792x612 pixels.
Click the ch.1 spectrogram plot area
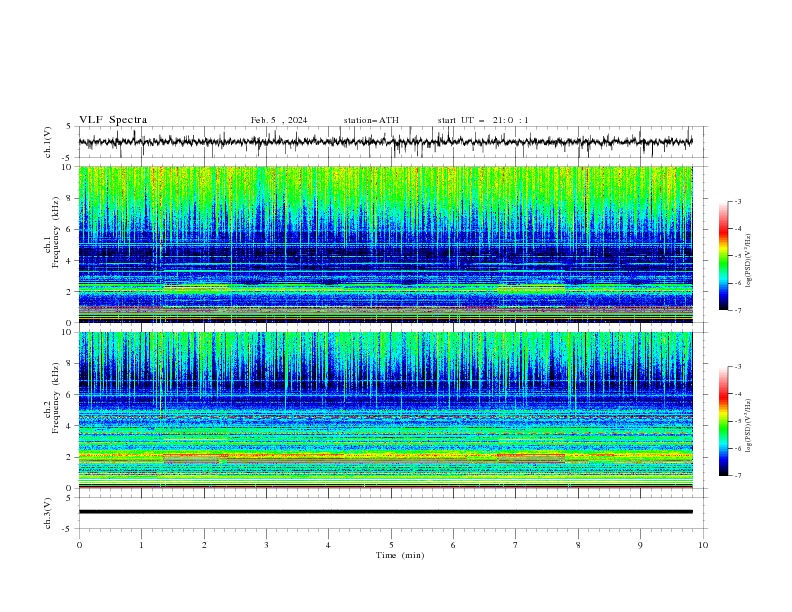(386, 244)
